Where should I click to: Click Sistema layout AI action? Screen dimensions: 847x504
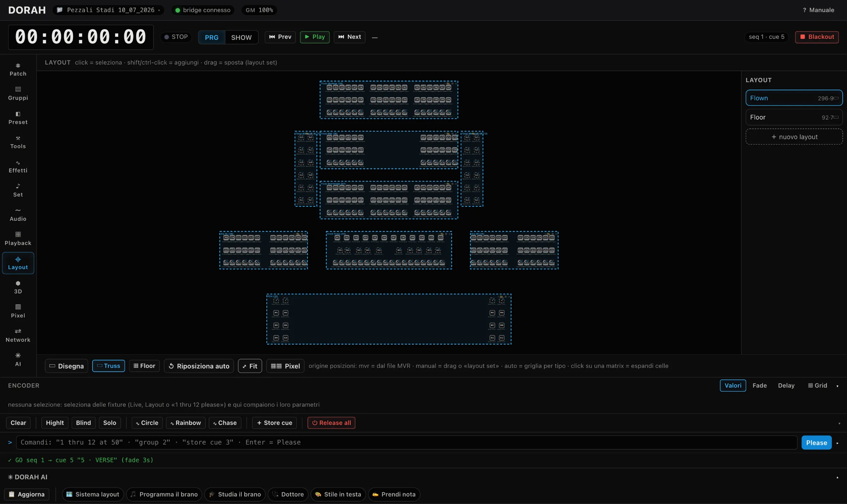[93, 494]
